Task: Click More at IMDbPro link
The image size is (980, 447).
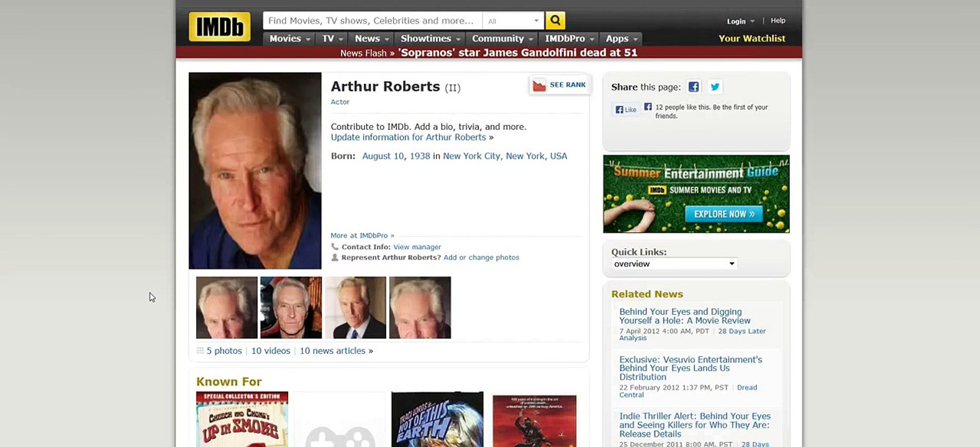Action: tap(362, 235)
